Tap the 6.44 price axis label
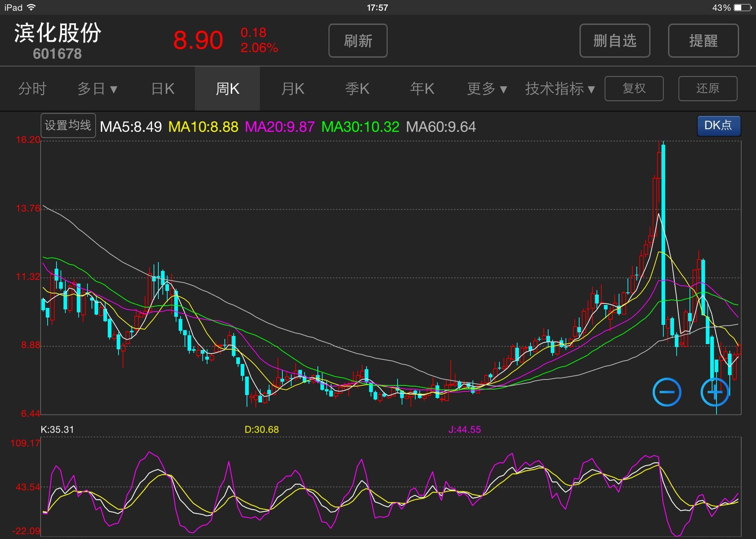 (x=30, y=414)
